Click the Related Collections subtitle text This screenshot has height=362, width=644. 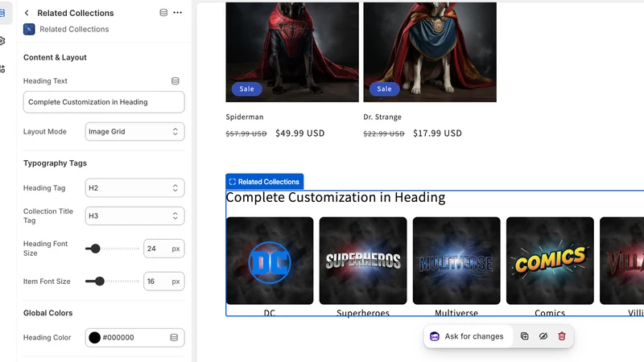pos(74,30)
